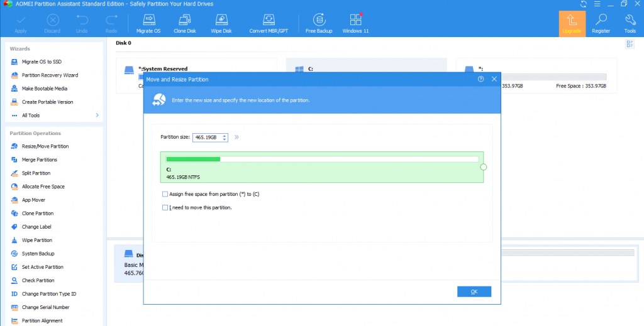Open the Tools menu in toolbar
Screen dimensions: 644x326
(630, 24)
